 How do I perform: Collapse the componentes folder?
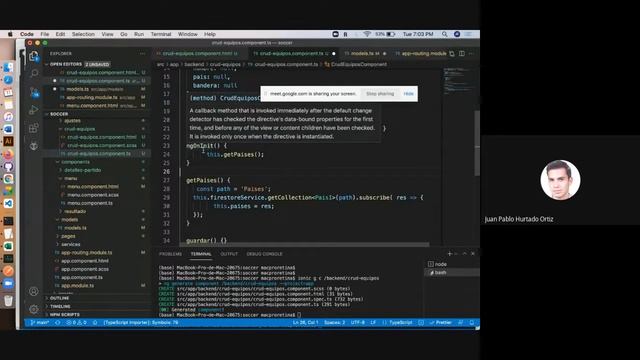click(76, 162)
